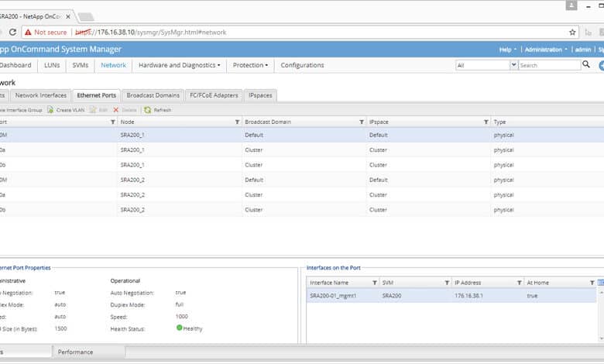Close the SRA200 NetApp browser tab

click(x=68, y=16)
